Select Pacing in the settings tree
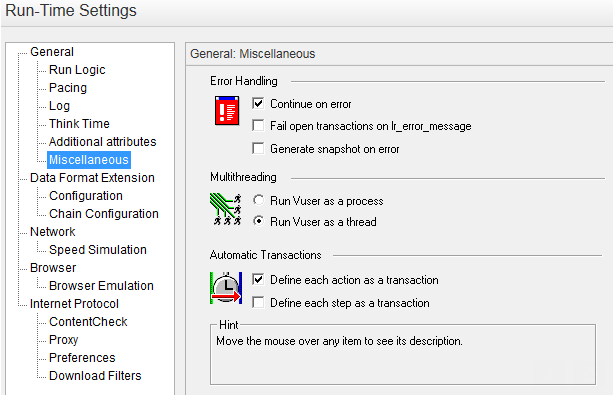This screenshot has height=395, width=613. click(68, 88)
